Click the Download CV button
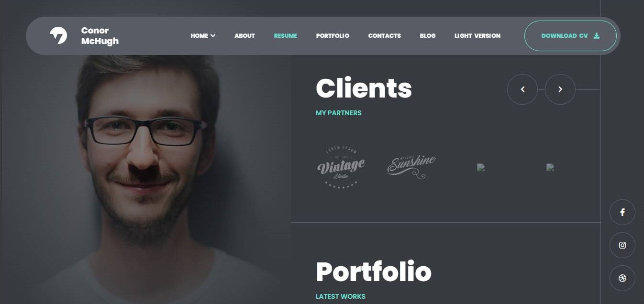The image size is (644, 304). (570, 36)
